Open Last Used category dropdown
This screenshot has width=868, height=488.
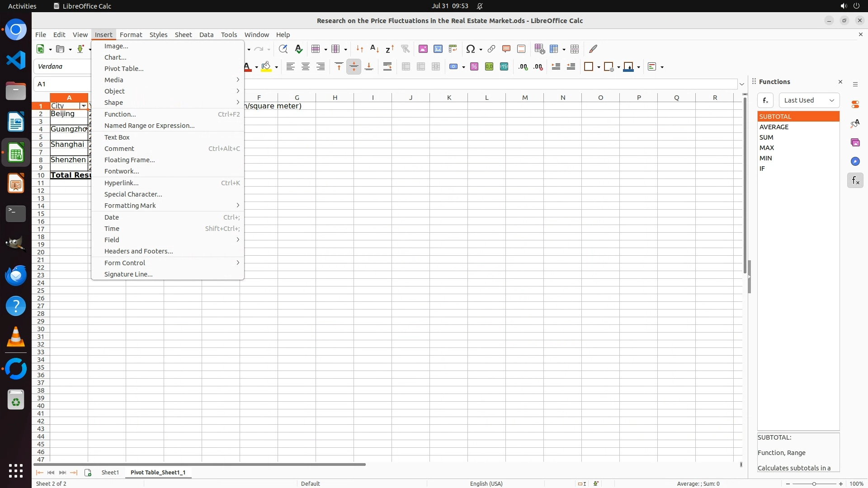[x=809, y=100]
